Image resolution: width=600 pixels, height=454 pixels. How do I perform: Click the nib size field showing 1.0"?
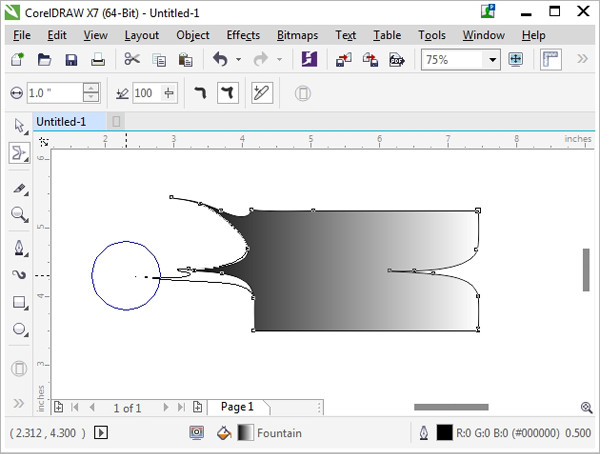pos(55,93)
